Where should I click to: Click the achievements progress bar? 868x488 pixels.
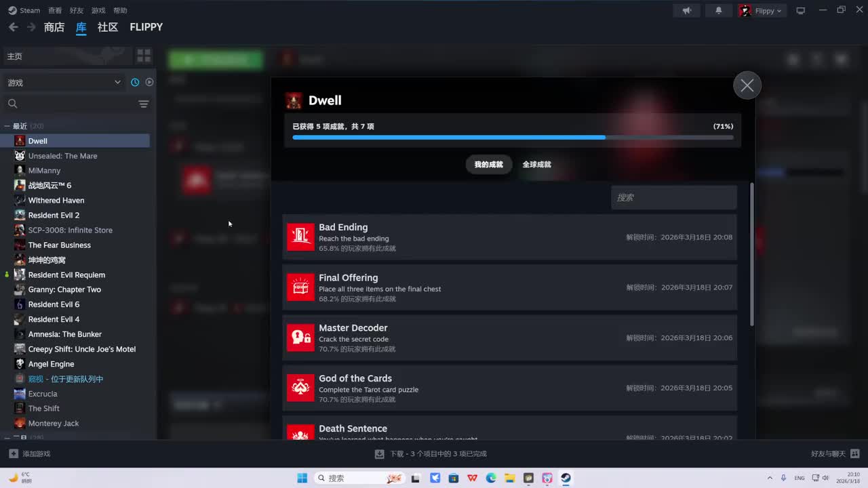coord(513,138)
